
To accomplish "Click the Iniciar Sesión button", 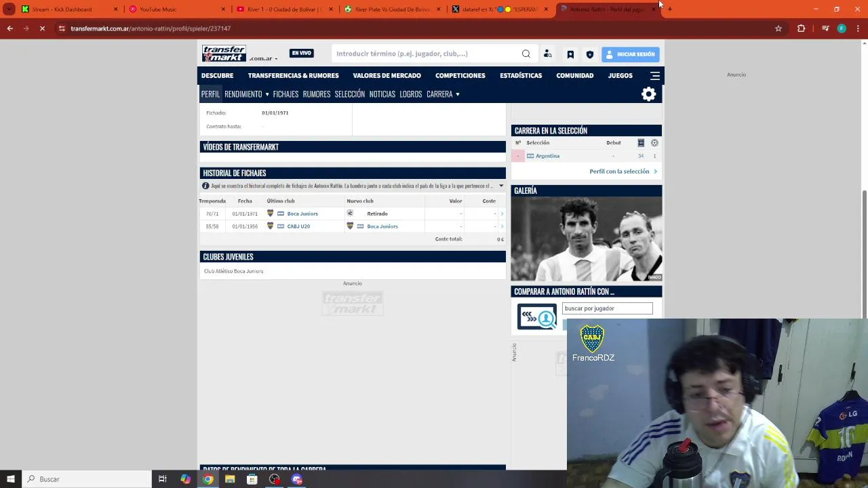I will 630,54.
